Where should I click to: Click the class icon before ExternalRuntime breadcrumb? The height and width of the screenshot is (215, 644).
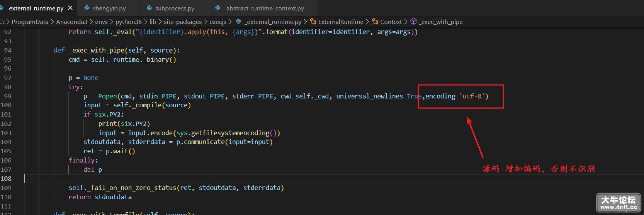tap(313, 22)
